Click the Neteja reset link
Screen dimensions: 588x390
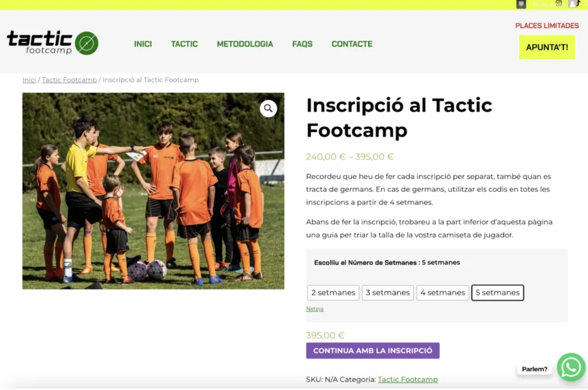315,309
